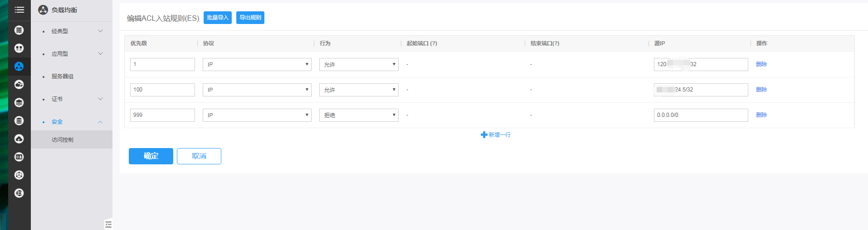Image resolution: width=868 pixels, height=230 pixels.
Task: Click 删除 link for the 0.0.0.0/0 rule
Action: coord(761,115)
